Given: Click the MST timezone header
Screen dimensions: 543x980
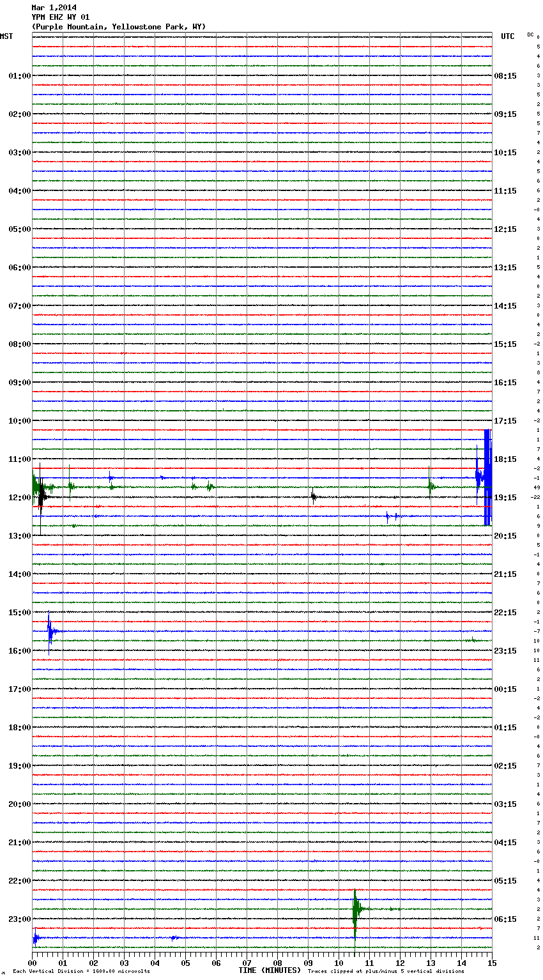Looking at the screenshot, I should pos(6,36).
